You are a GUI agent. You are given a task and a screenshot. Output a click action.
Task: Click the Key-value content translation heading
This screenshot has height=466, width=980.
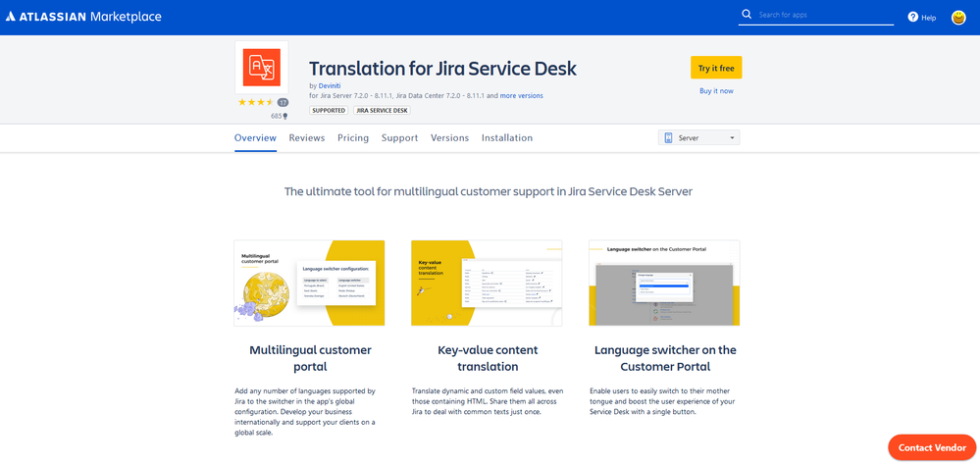[488, 358]
